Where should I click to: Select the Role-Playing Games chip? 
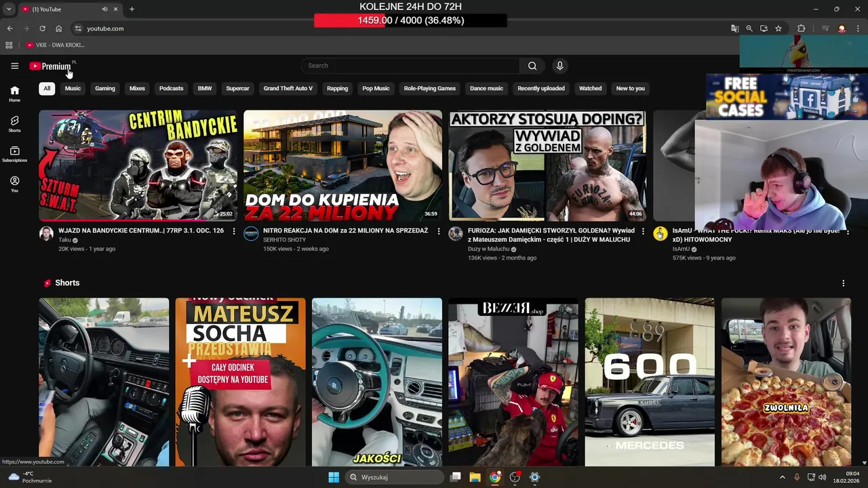[430, 88]
